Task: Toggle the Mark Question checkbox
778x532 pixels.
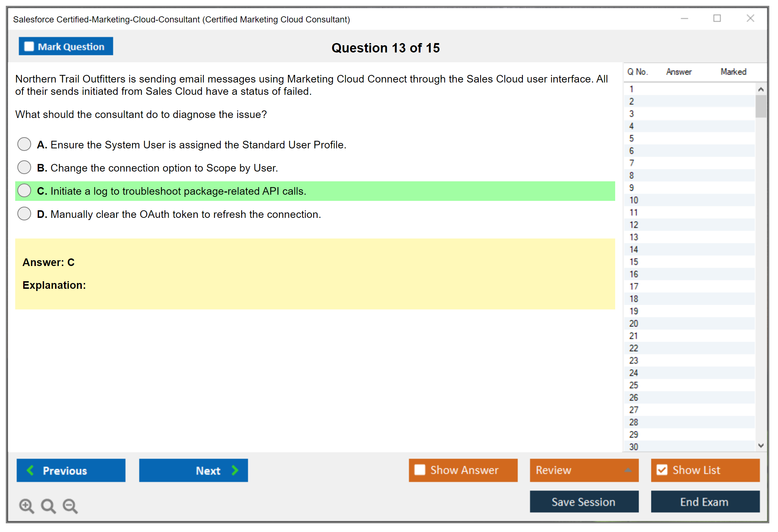Action: (x=29, y=46)
